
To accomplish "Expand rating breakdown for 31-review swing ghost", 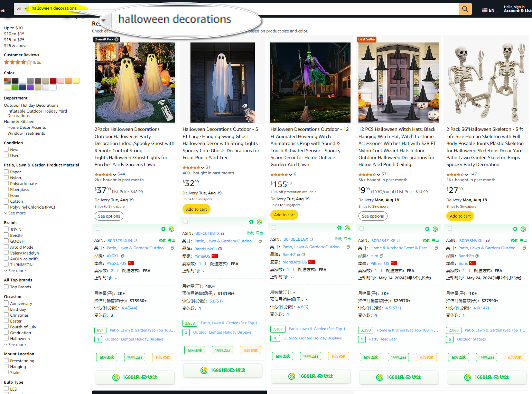I will click(203, 167).
